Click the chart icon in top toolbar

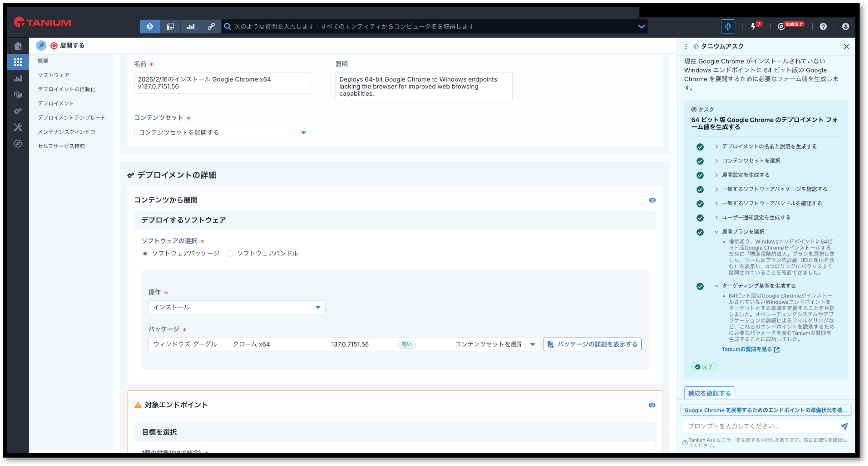click(x=191, y=26)
